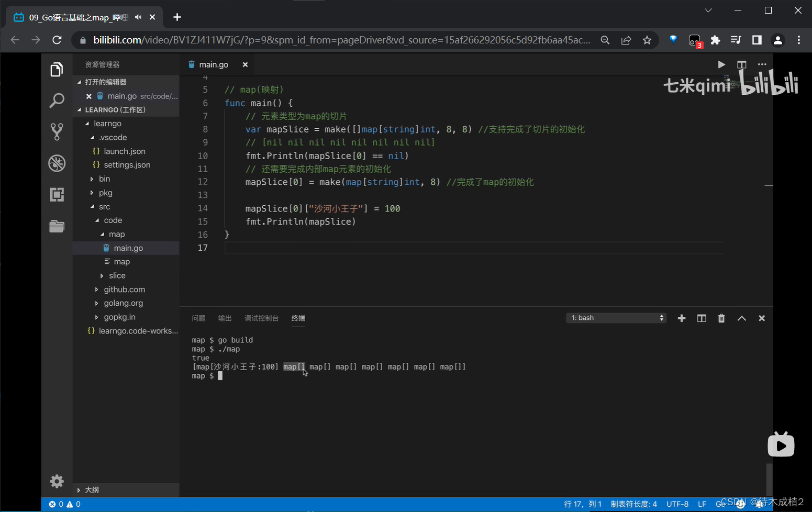Kill terminal with the trash icon

tap(721, 318)
